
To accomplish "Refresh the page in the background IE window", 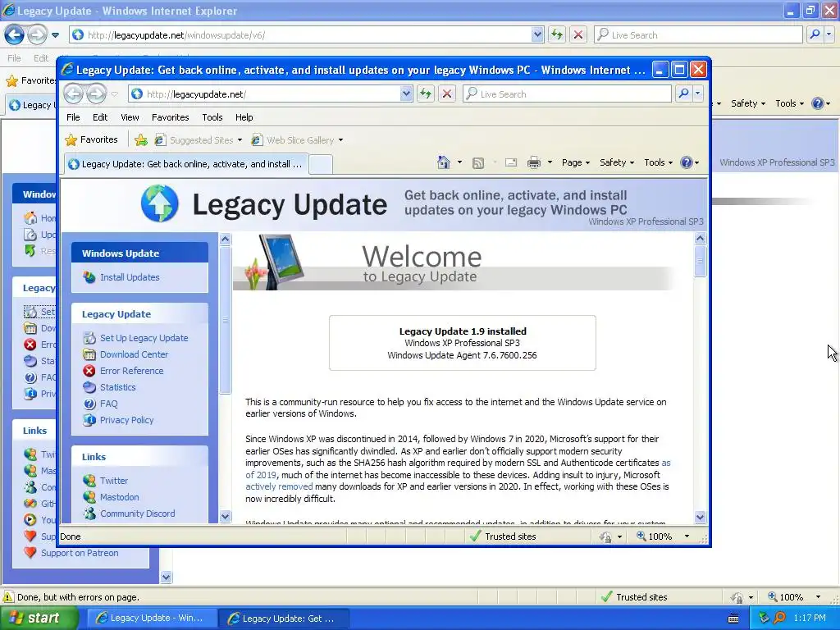I will pos(557,34).
